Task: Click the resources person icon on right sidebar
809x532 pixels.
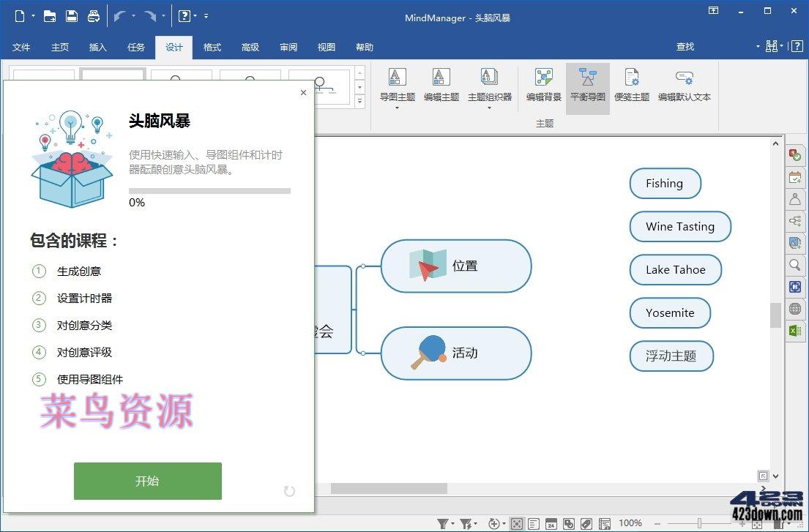Action: (795, 199)
